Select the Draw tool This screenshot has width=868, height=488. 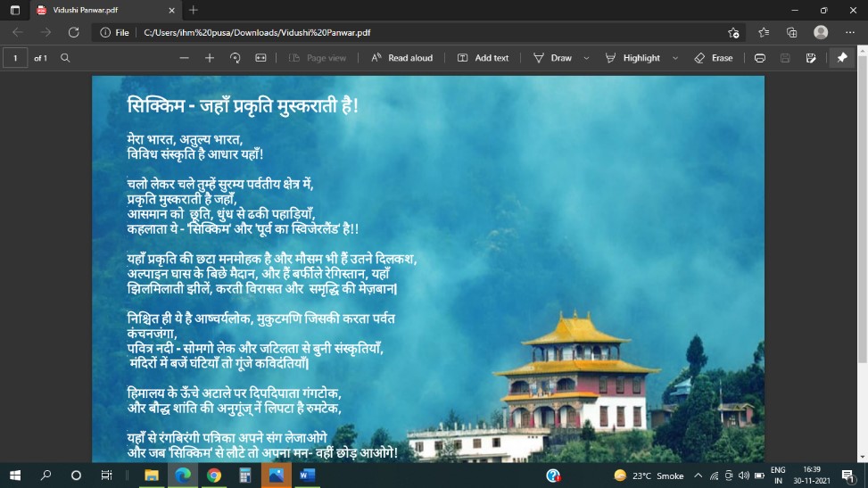[x=552, y=58]
